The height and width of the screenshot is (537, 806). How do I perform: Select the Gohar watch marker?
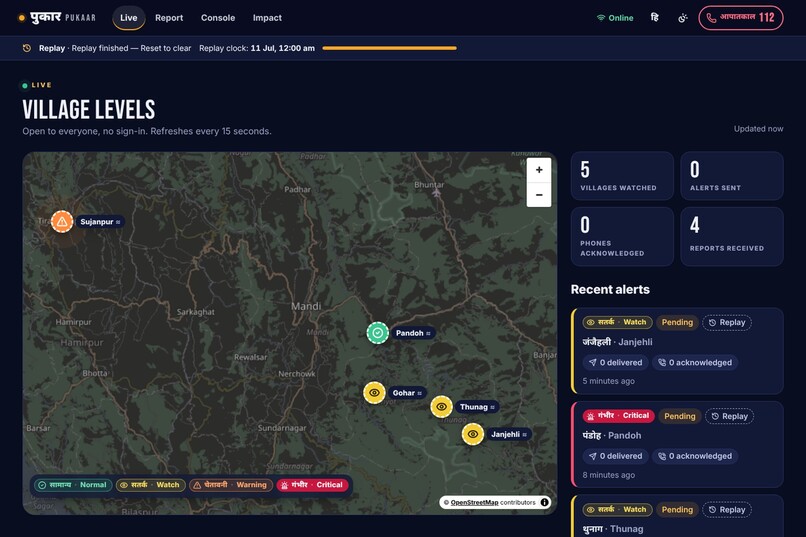[374, 393]
